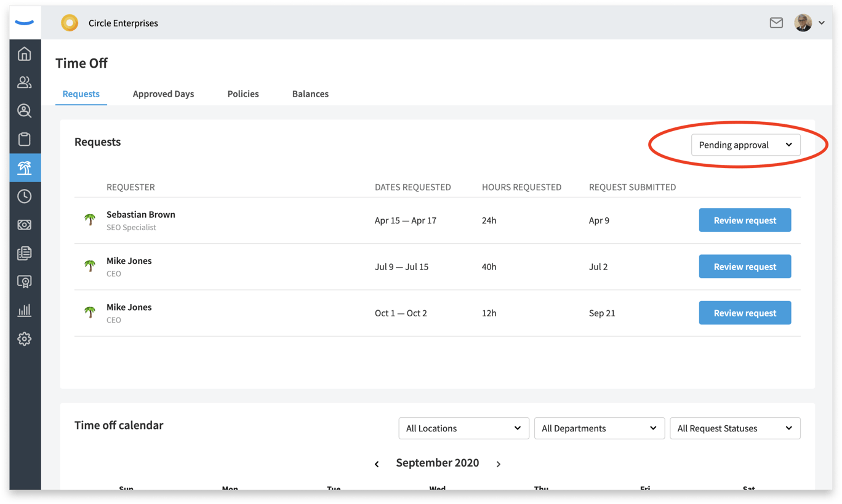
Task: Open the Home icon in sidebar
Action: [x=25, y=54]
